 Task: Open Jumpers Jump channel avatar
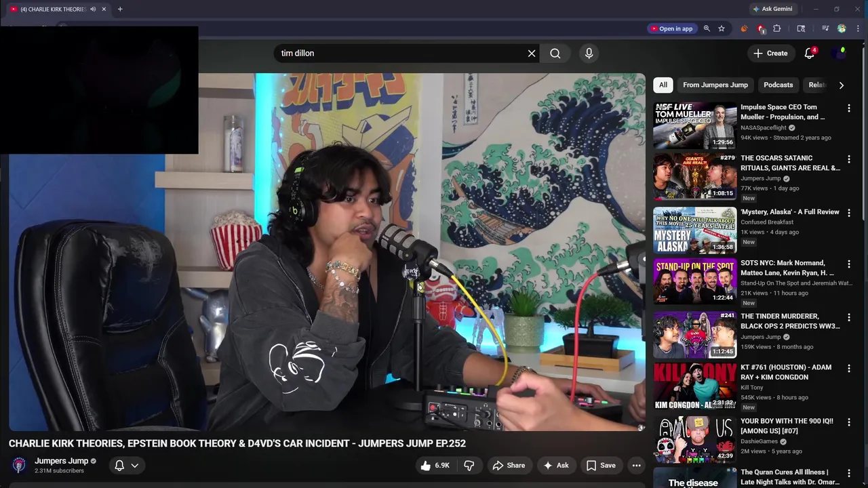coord(19,465)
